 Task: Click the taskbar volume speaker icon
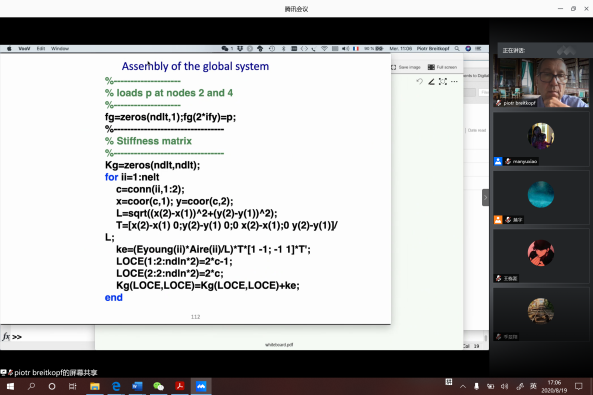[x=505, y=386]
